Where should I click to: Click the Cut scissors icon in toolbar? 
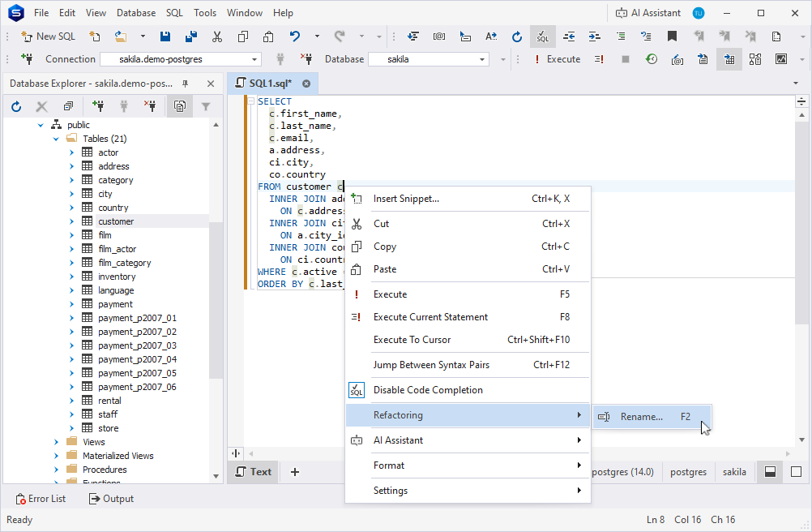point(217,36)
